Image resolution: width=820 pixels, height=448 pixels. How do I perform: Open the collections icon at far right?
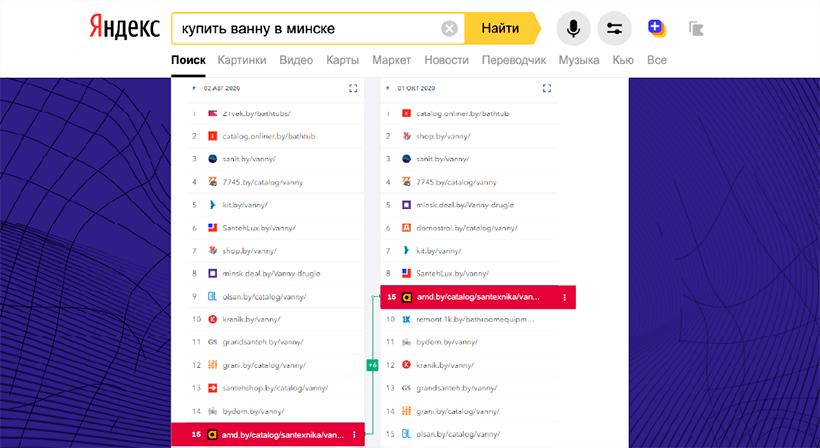coord(697,28)
